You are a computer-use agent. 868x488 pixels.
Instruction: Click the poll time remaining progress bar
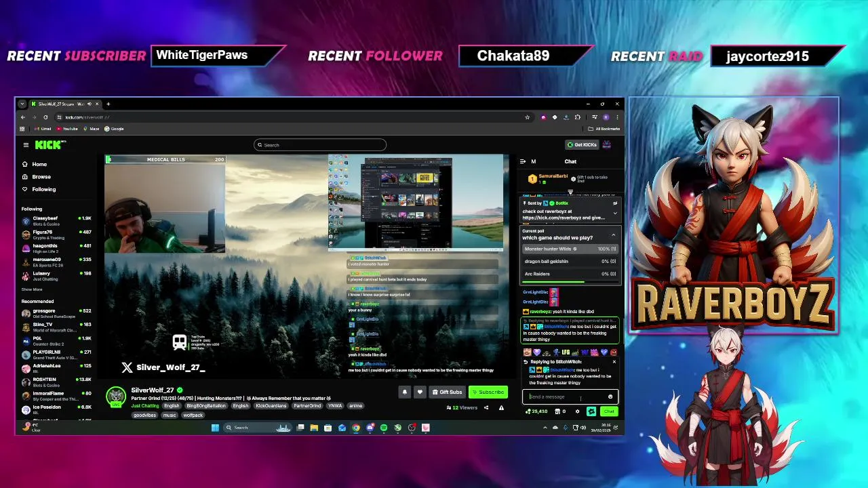pos(570,281)
